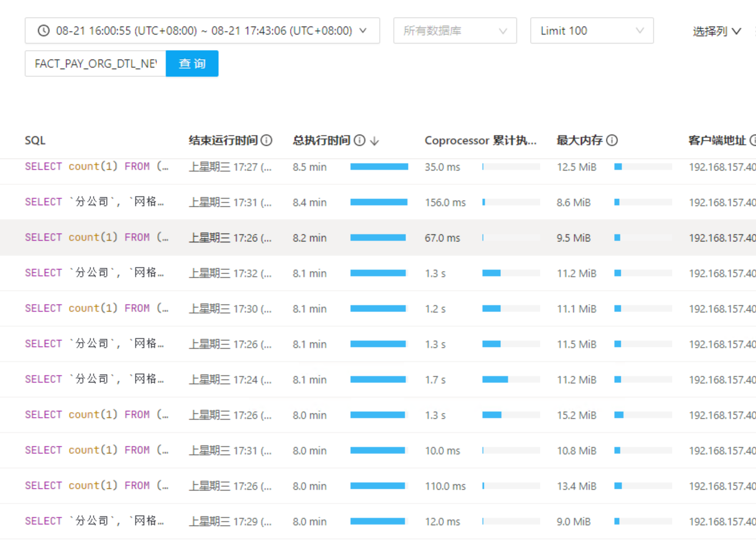Click info icon next to 最大内存
Screen dimensions: 756x541
click(612, 141)
